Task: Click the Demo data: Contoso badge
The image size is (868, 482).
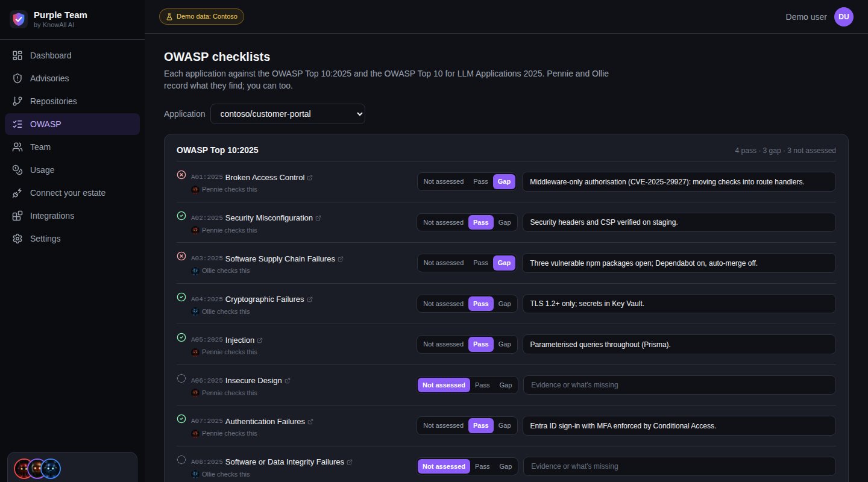Action: coord(201,17)
